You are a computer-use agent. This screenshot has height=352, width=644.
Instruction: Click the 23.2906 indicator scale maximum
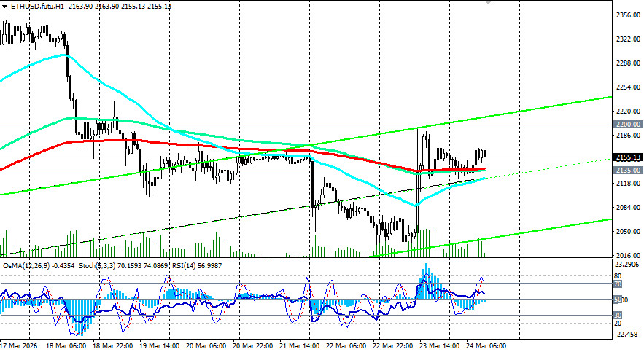point(627,265)
